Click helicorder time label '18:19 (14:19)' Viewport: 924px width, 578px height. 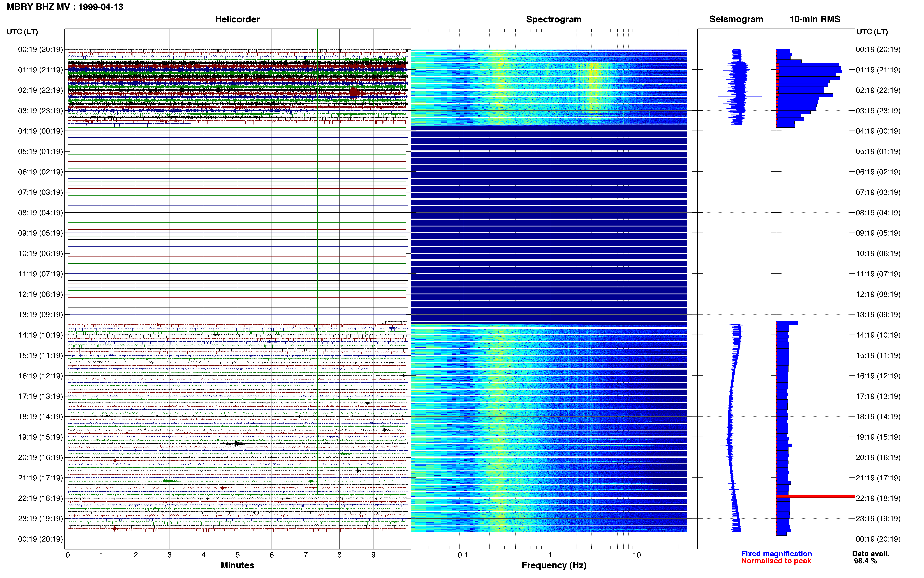(x=40, y=417)
